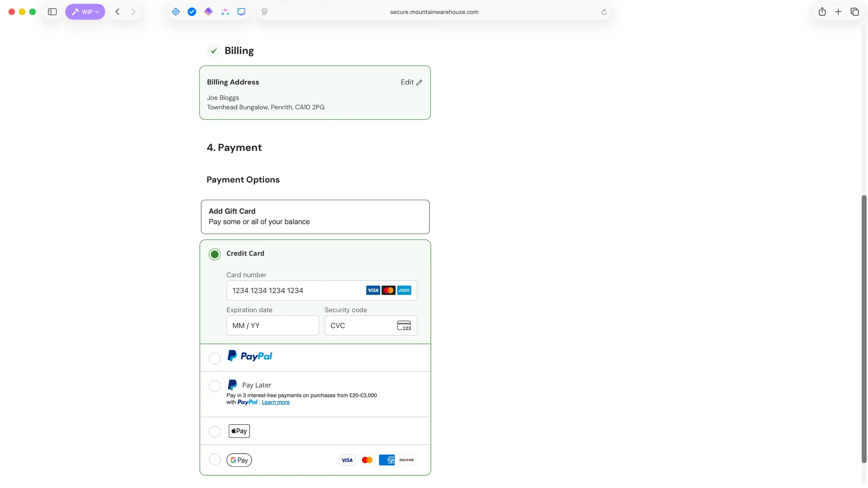Select the PayPal payment option
This screenshot has height=488, width=868.
215,358
